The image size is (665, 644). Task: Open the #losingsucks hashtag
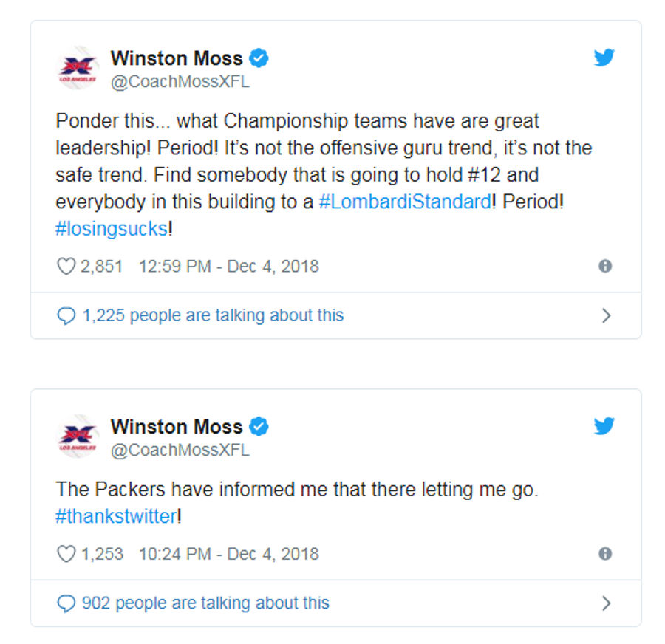tap(112, 229)
